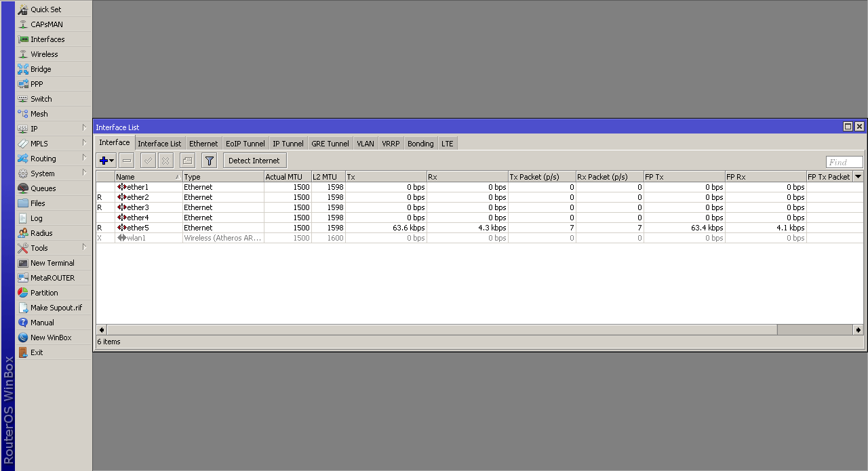The width and height of the screenshot is (868, 471).
Task: Click the Exit sidebar icon
Action: [x=23, y=352]
